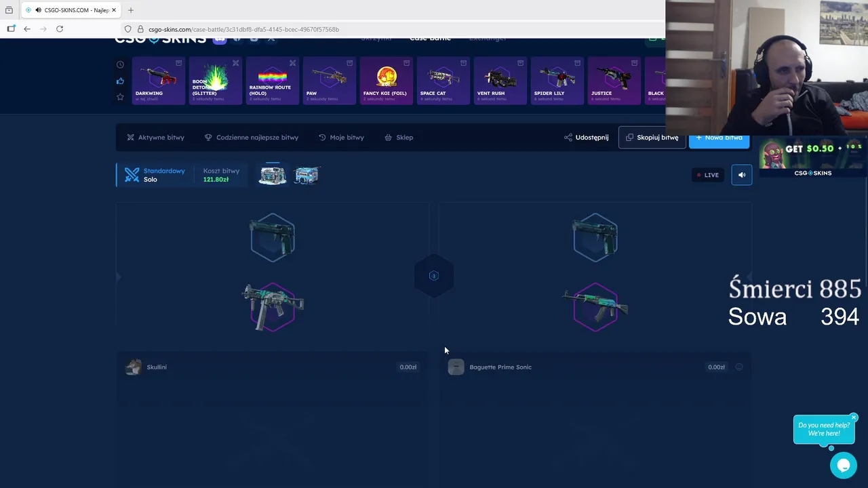Open the Sklep tab
Image resolution: width=868 pixels, height=488 pixels.
point(399,138)
